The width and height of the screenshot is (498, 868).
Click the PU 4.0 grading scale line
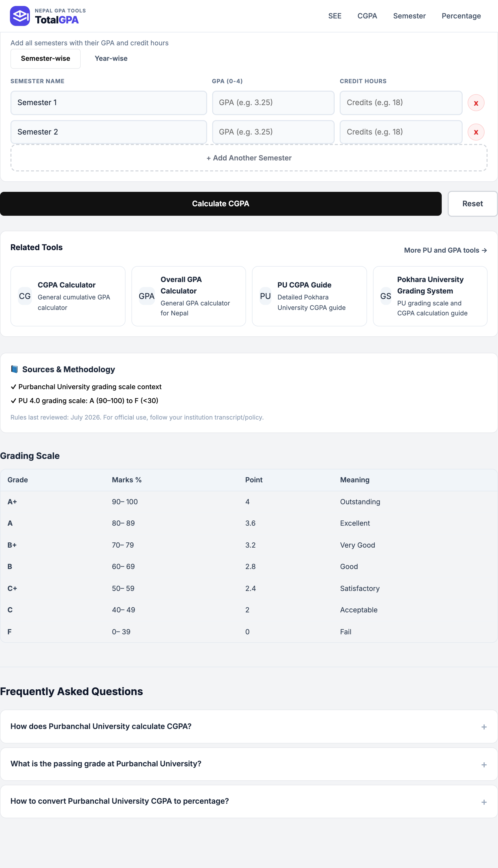pos(84,400)
